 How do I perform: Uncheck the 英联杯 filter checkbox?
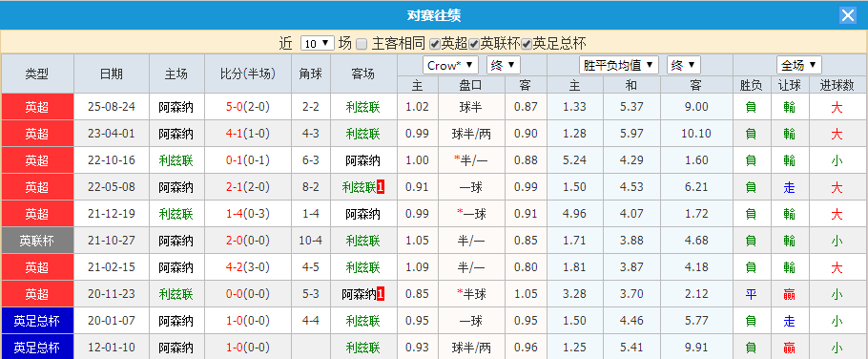coord(474,44)
